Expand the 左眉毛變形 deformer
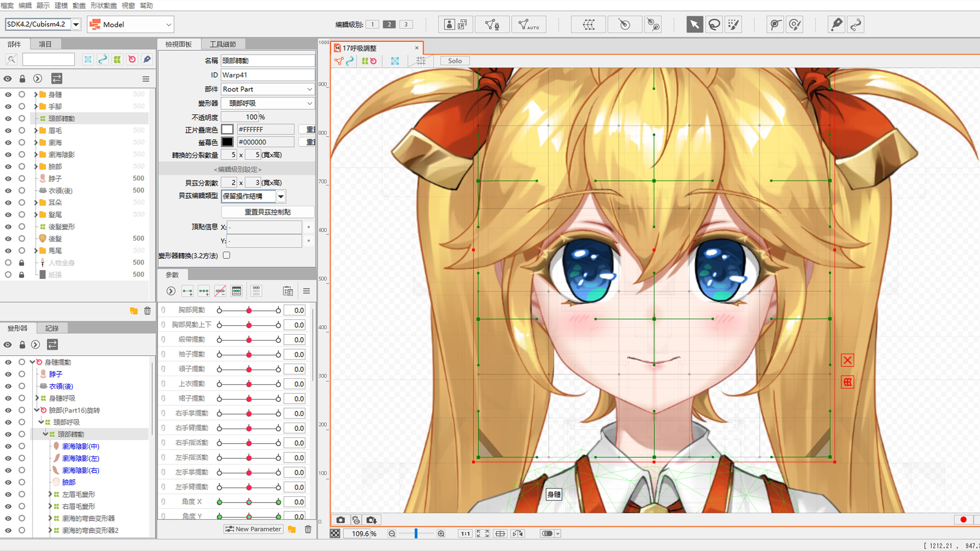The width and height of the screenshot is (980, 551). tap(50, 494)
